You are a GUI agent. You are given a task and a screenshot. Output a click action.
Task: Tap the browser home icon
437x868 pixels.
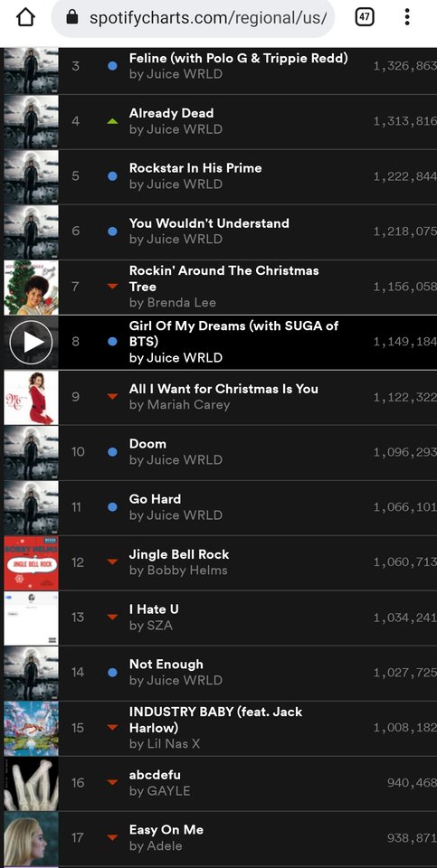(x=25, y=17)
